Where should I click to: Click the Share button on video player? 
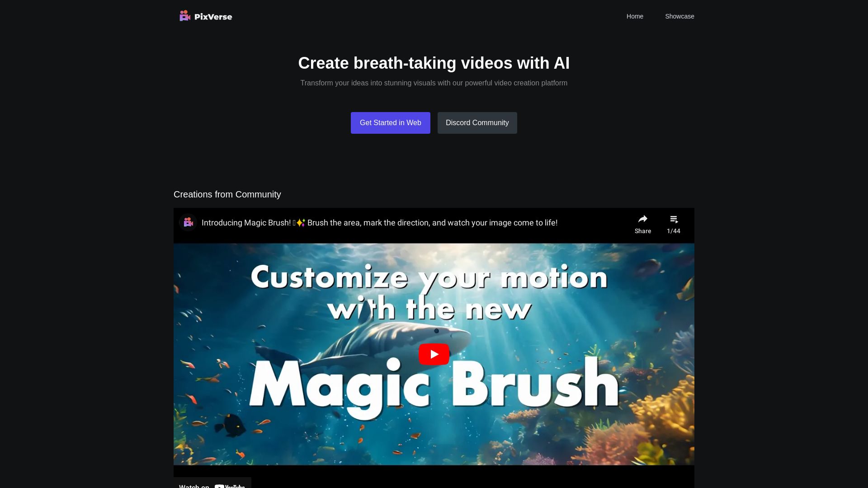(x=643, y=224)
